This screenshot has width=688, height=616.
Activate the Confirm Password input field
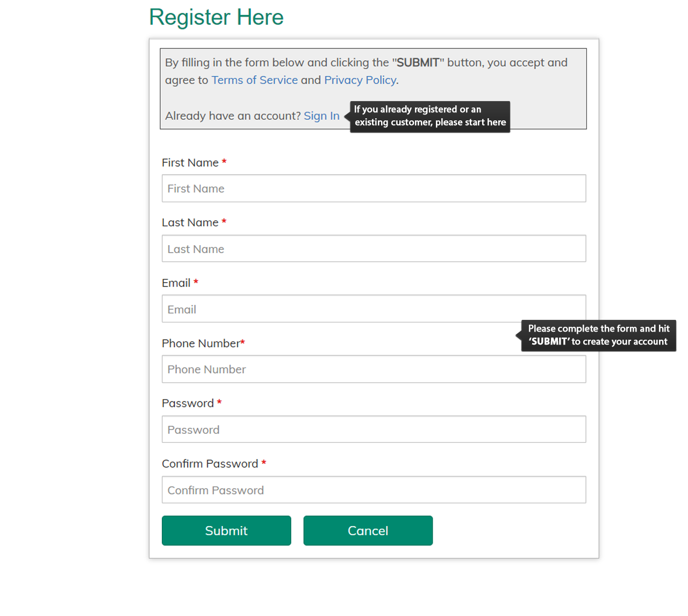coord(374,490)
